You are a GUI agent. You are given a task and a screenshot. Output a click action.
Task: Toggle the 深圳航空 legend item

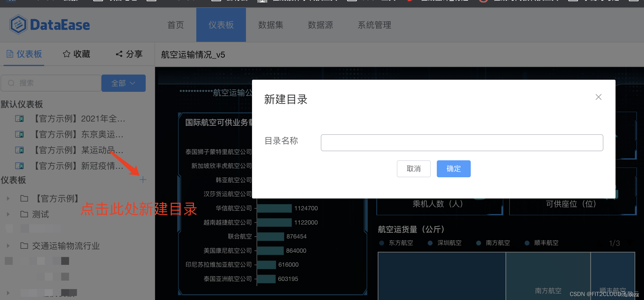449,243
